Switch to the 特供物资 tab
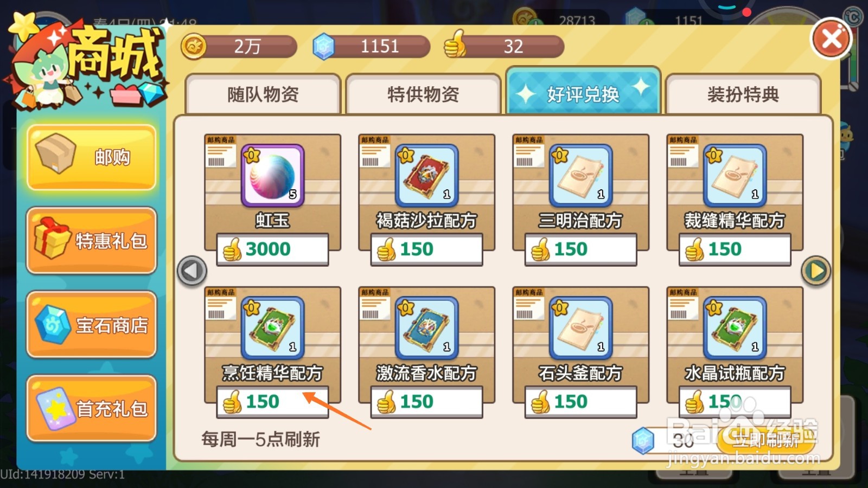The height and width of the screenshot is (488, 868). pyautogui.click(x=423, y=94)
